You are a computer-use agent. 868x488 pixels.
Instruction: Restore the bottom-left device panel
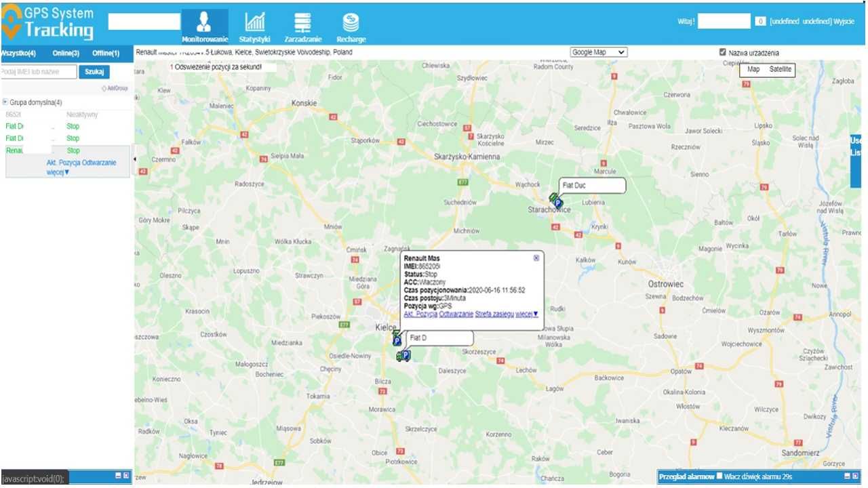[126, 476]
